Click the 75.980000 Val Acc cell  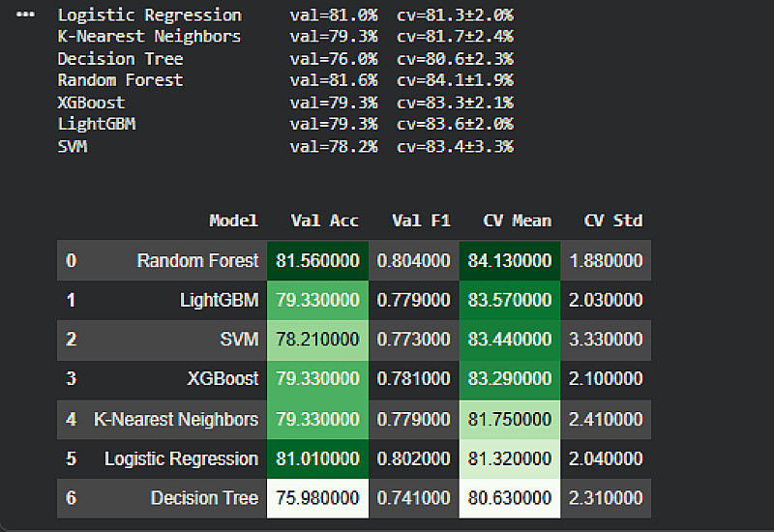click(317, 498)
